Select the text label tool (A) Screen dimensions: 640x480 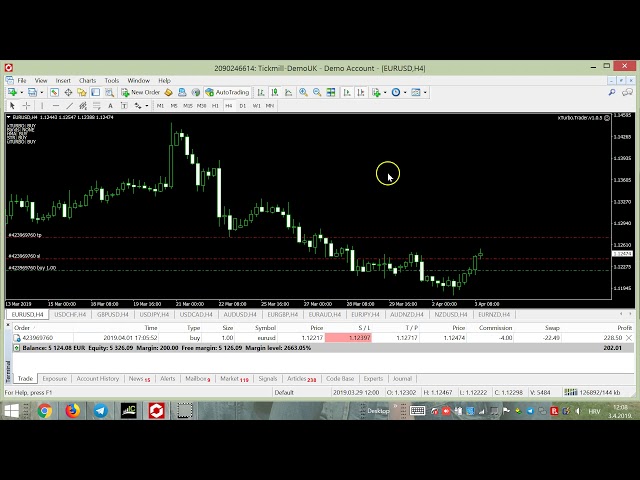(x=112, y=105)
